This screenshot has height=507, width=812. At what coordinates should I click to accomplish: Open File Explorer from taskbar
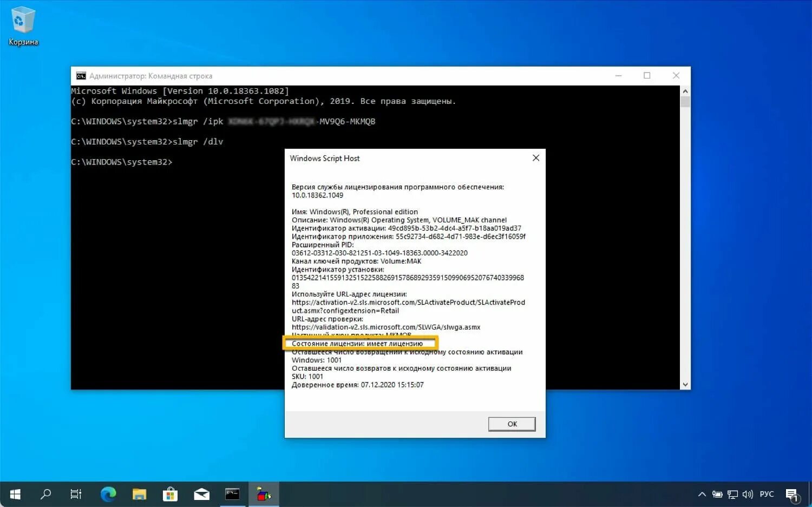(139, 494)
